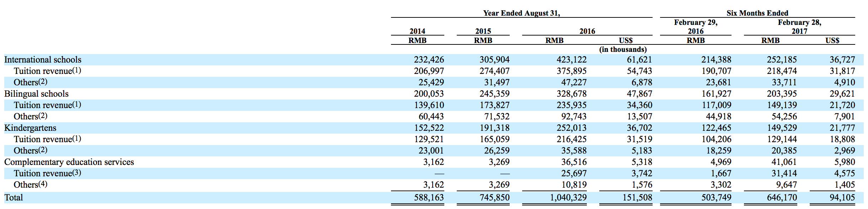Click the 2014 total value 588,163
The width and height of the screenshot is (868, 209).
tap(429, 198)
